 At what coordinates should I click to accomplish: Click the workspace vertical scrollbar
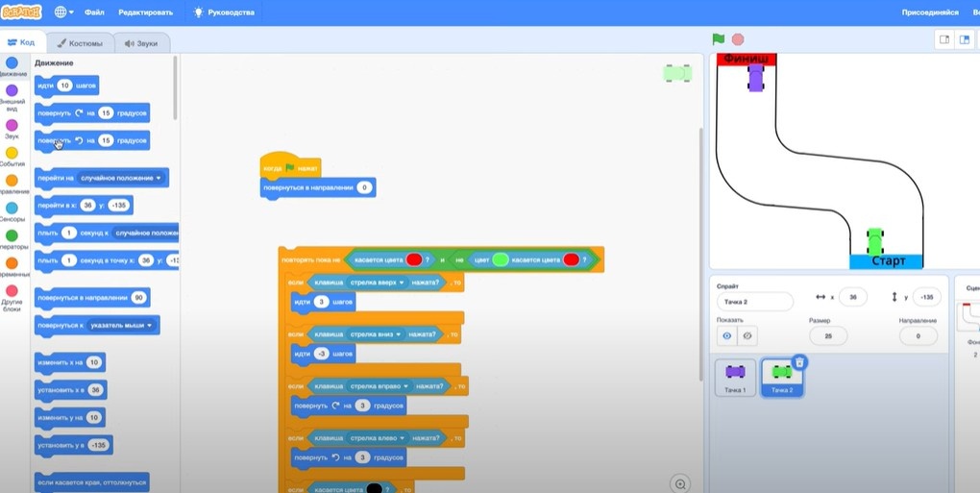coord(700,253)
